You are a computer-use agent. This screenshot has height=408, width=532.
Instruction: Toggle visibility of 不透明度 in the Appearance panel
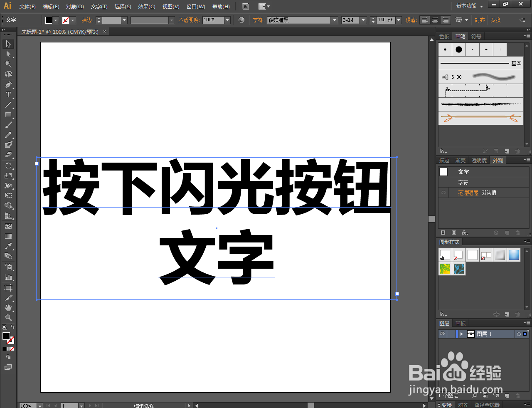pos(443,192)
